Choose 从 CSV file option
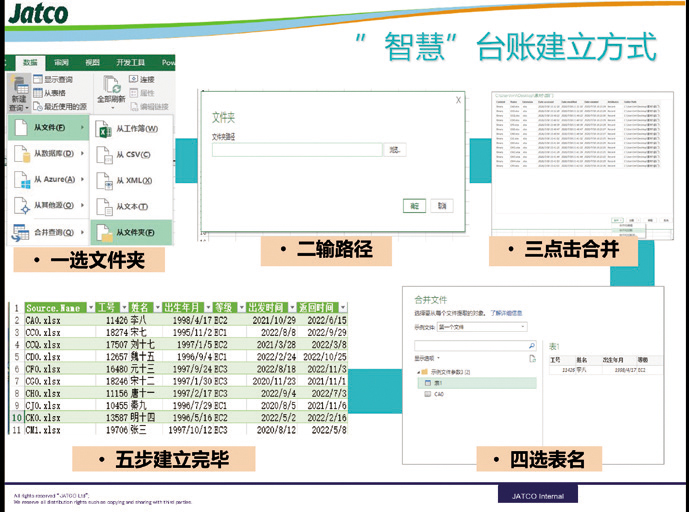Image resolution: width=689 pixels, height=512 pixels. [x=103, y=155]
